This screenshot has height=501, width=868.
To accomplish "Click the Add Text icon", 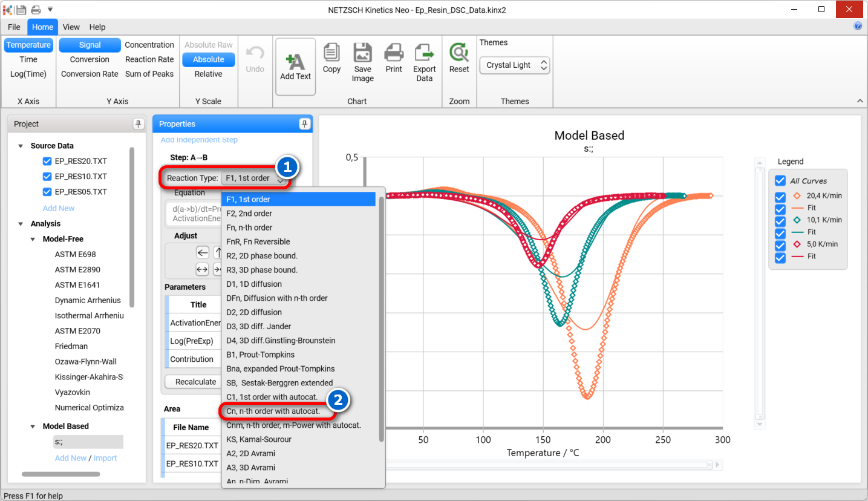I will (x=295, y=62).
